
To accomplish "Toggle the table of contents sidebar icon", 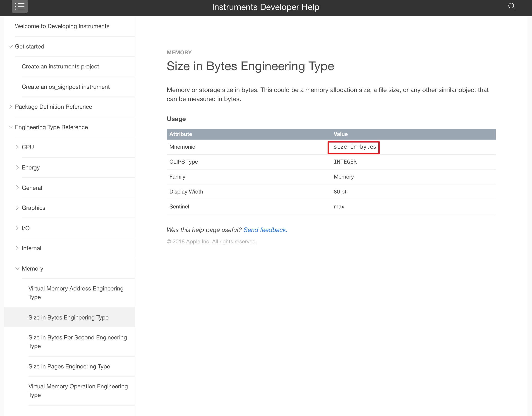I will click(20, 7).
